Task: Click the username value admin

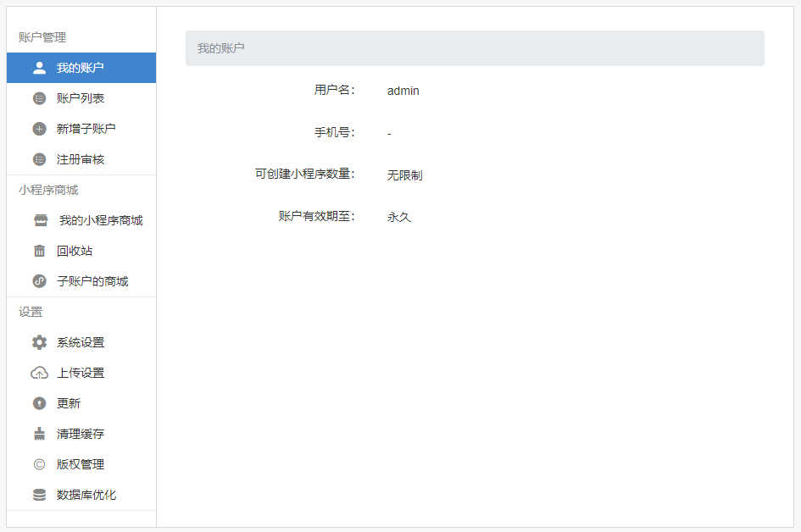Action: click(403, 91)
